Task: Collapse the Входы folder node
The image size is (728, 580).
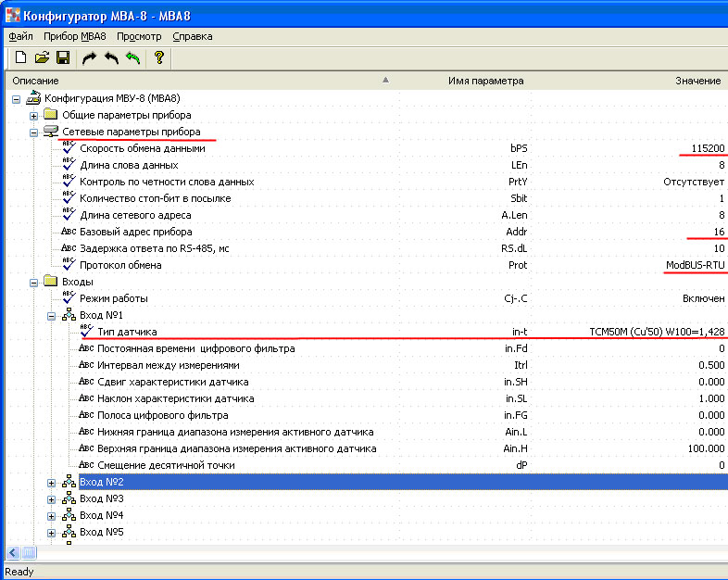Action: tap(34, 282)
